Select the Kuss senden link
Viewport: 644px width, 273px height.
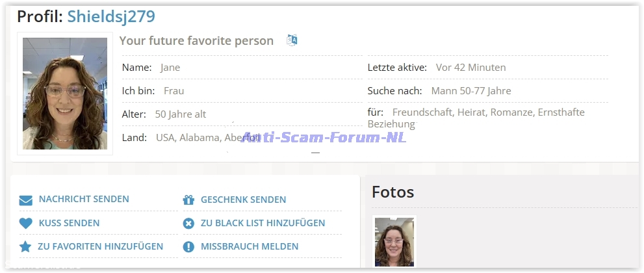click(x=69, y=223)
